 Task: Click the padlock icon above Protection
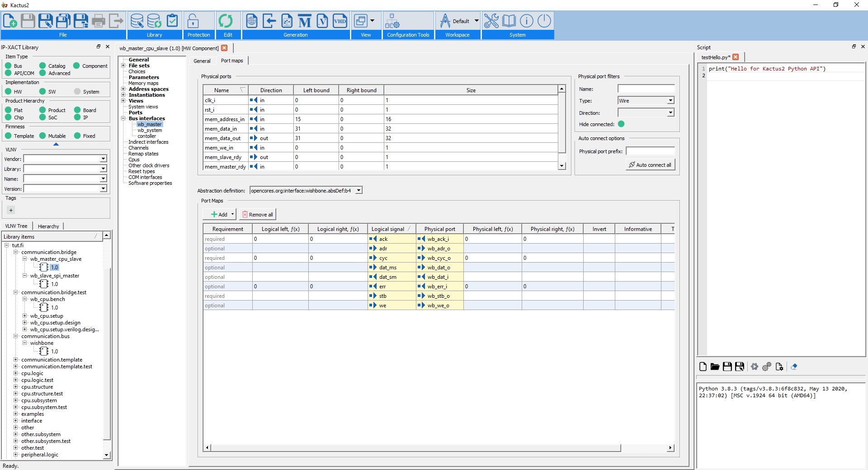pos(193,21)
